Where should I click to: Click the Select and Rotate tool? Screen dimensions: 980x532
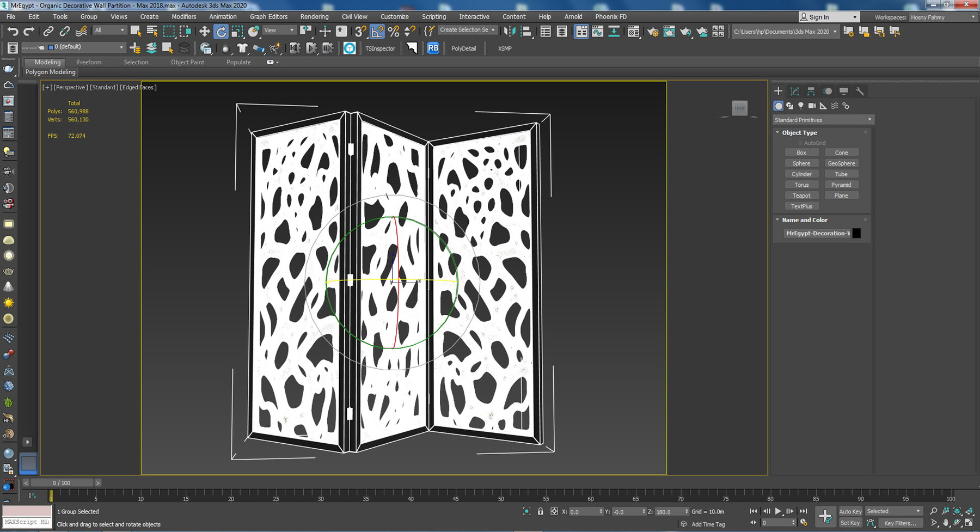[221, 32]
